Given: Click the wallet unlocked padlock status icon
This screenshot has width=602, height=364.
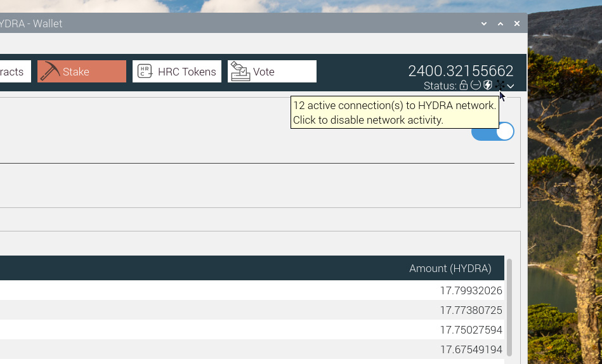Looking at the screenshot, I should pos(463,86).
